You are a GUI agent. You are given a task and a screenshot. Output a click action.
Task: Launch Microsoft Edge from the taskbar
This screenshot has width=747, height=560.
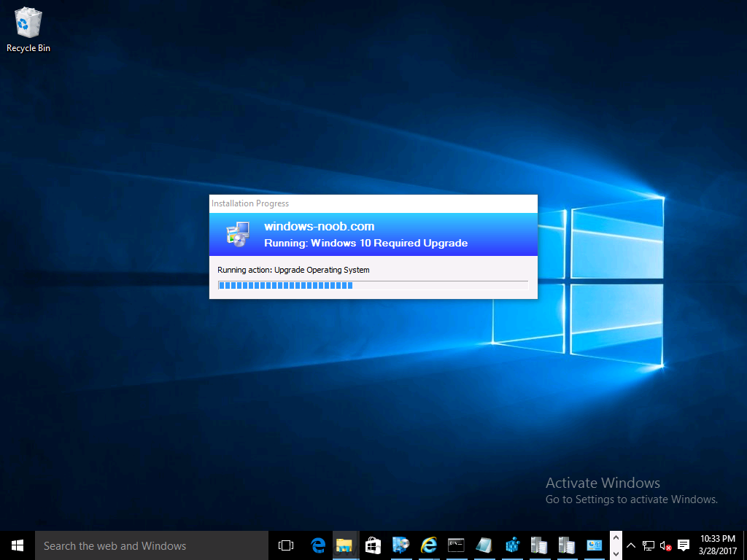click(318, 545)
